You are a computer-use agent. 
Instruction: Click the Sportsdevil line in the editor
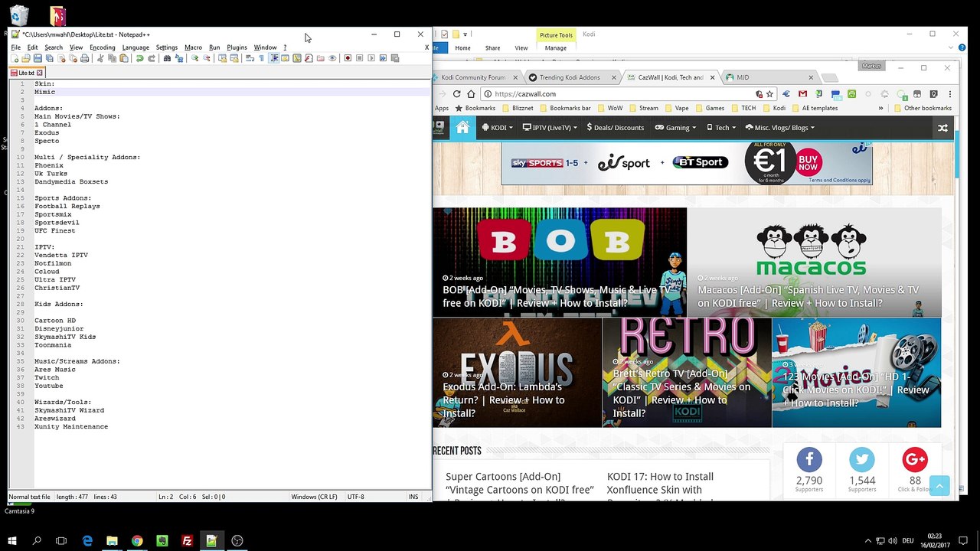coord(57,223)
